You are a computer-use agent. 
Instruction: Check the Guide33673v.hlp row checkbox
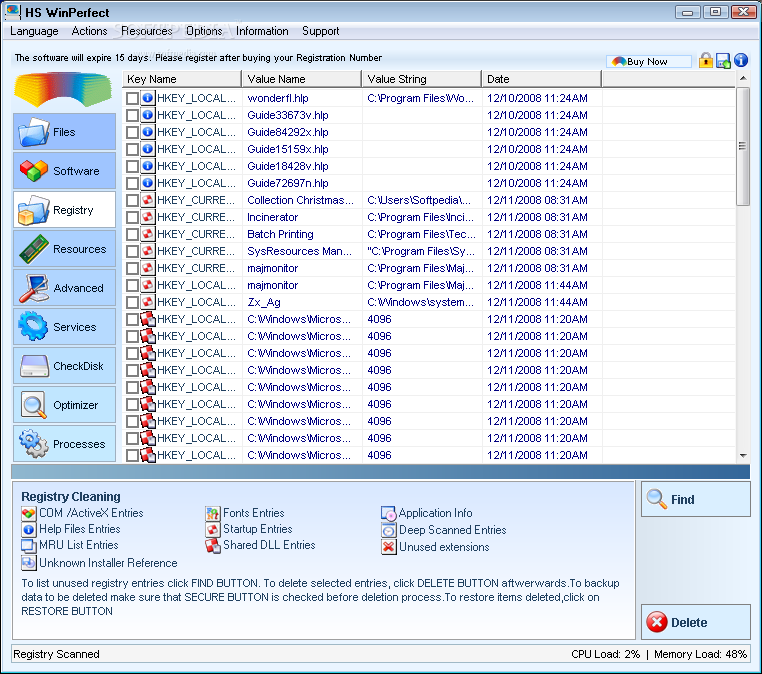point(132,115)
